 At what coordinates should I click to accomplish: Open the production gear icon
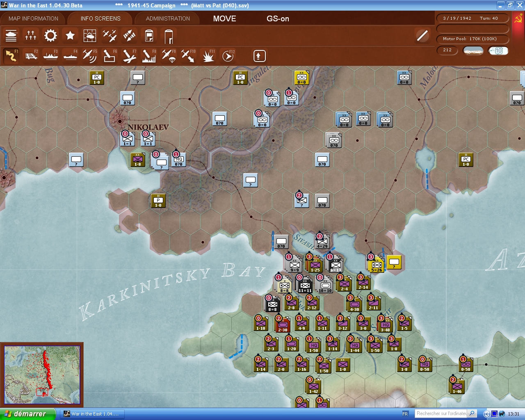coord(50,36)
